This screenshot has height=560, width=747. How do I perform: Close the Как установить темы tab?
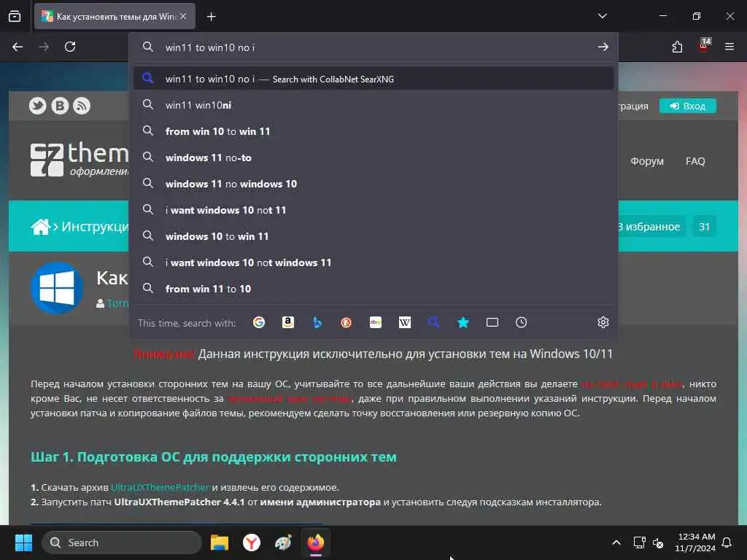pyautogui.click(x=183, y=16)
